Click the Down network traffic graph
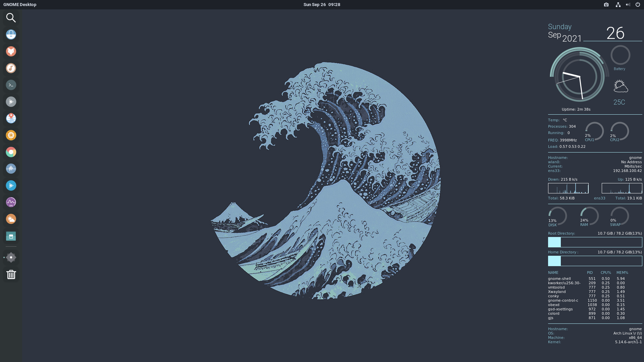 coord(568,188)
